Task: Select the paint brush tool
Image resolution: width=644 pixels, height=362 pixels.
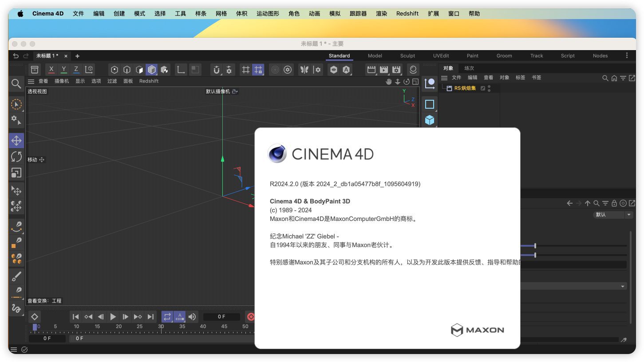Action: pos(16,276)
